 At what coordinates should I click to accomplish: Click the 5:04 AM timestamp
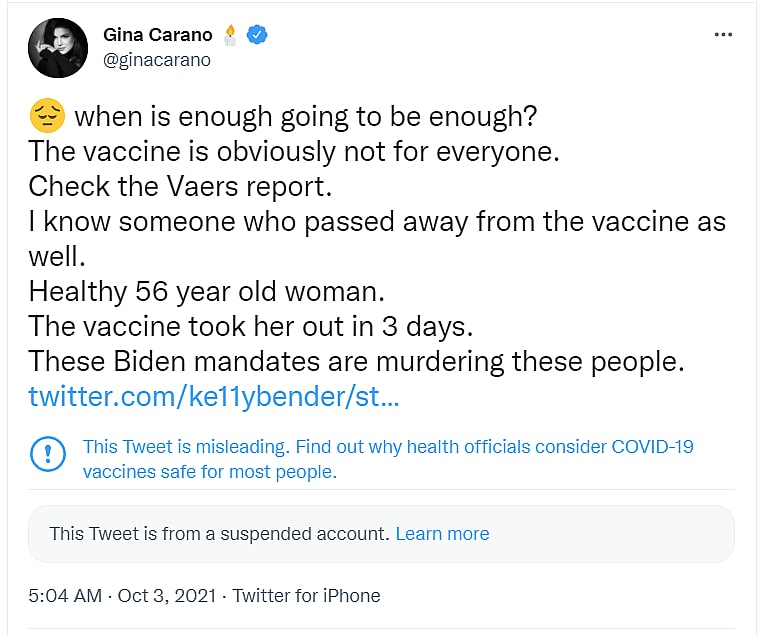(x=65, y=595)
